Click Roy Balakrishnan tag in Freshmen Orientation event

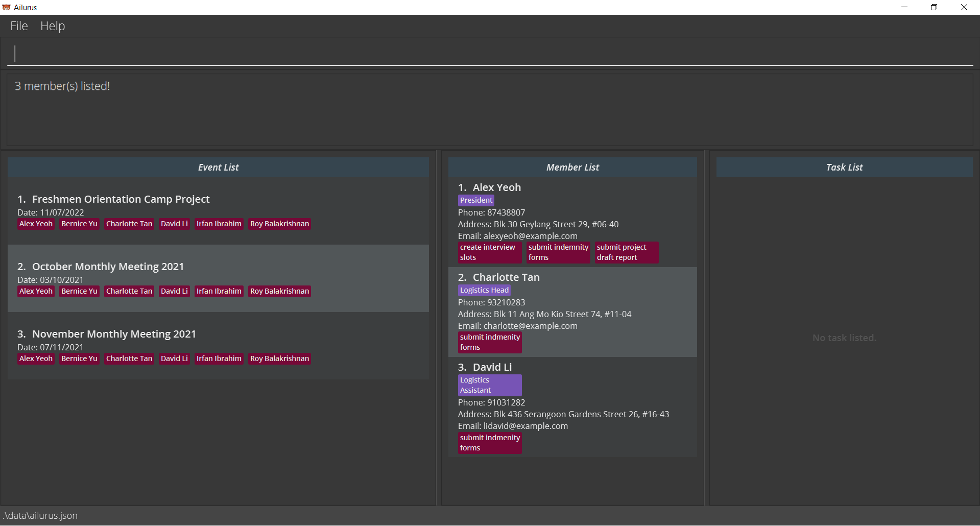[x=279, y=224]
